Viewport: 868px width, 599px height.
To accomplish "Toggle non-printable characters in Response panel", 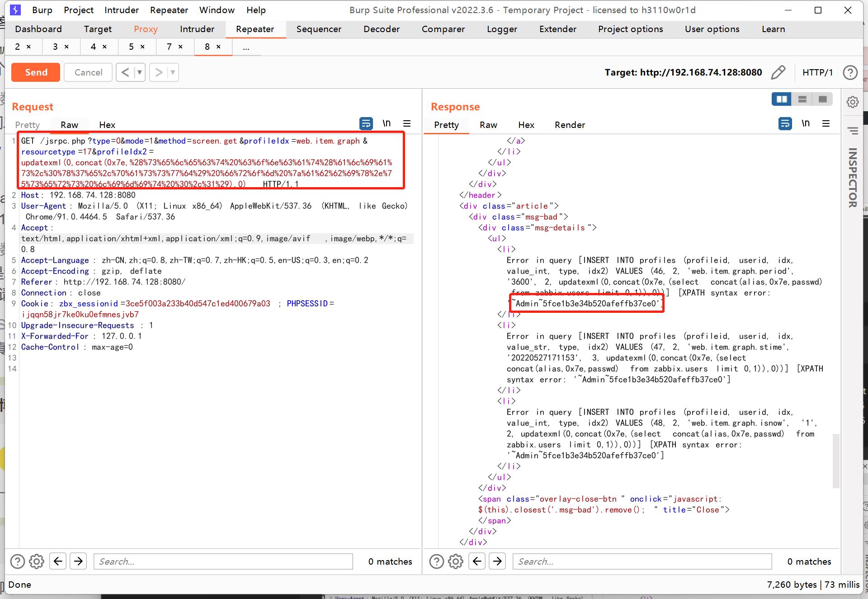I will click(806, 123).
